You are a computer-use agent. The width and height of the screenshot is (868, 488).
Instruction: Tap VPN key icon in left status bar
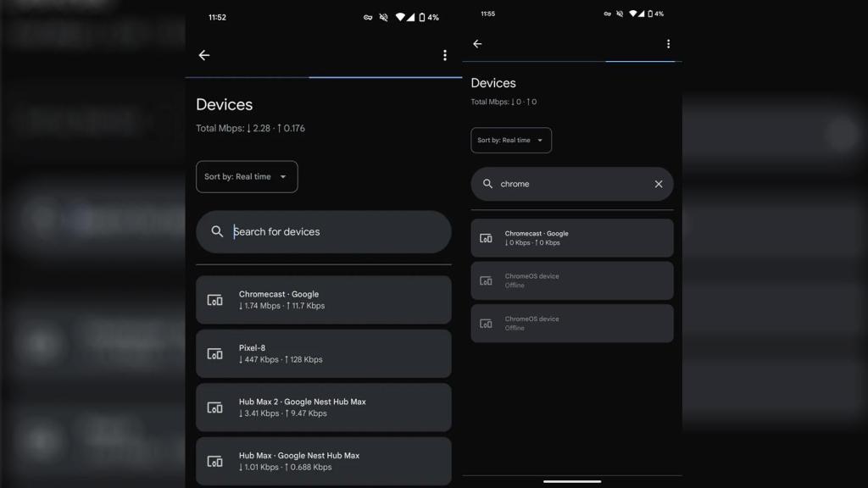click(368, 17)
